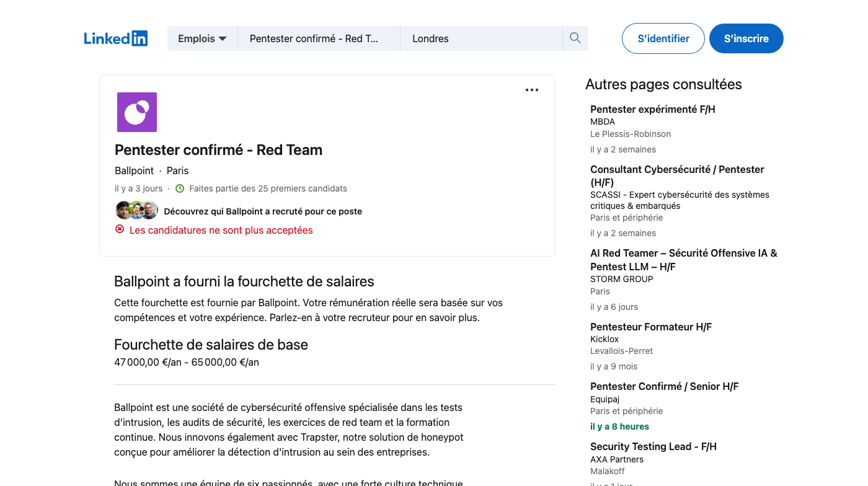Open Security Testing Lead - F/H job
This screenshot has width=868, height=486.
click(653, 446)
